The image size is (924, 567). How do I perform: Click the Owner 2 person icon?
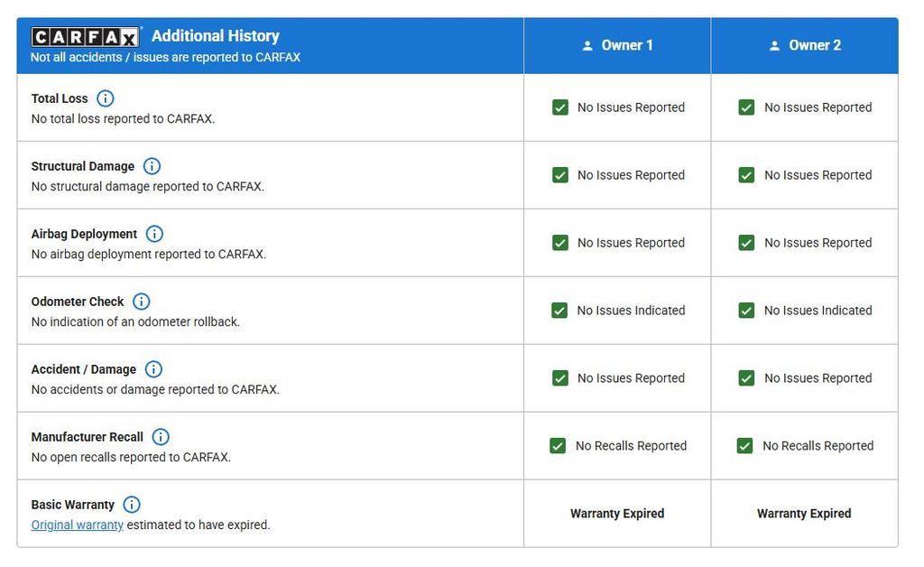(775, 45)
